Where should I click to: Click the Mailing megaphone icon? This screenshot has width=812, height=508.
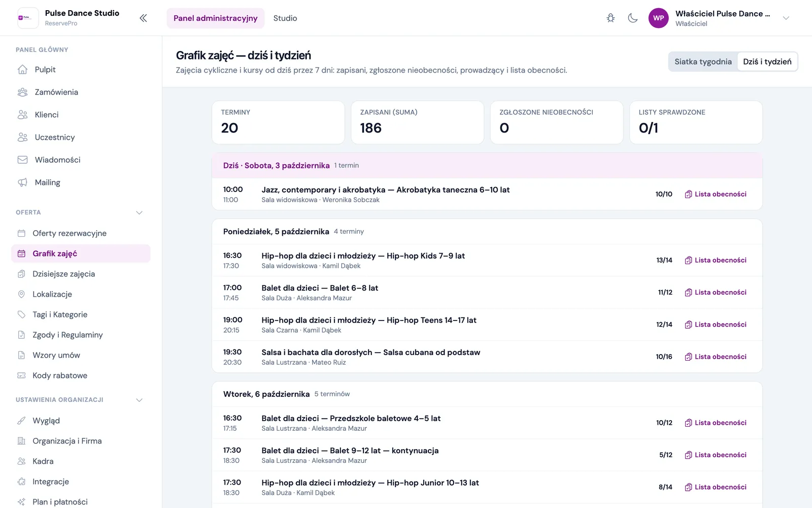pos(22,182)
